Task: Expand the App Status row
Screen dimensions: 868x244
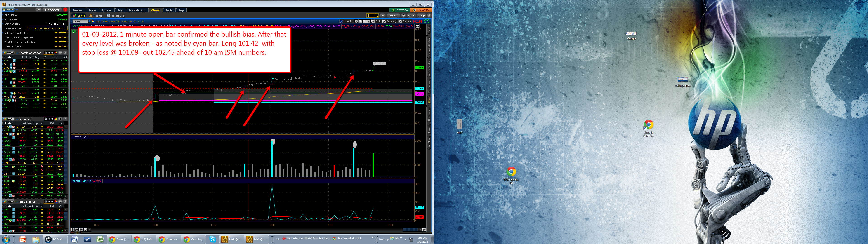Action: point(3,15)
